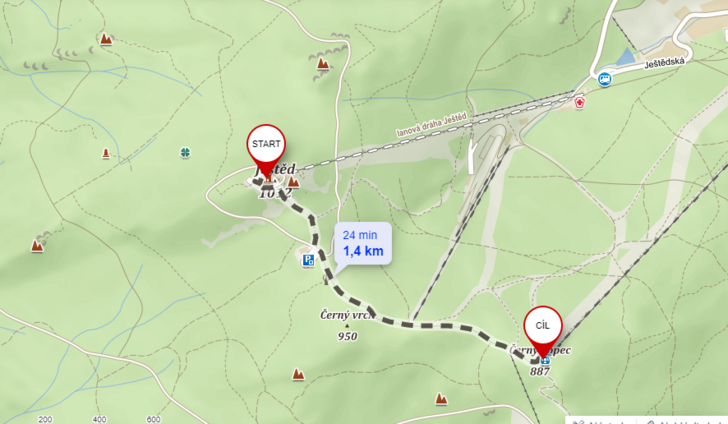Click the red first aid cross icon
The height and width of the screenshot is (424, 728).
click(579, 103)
